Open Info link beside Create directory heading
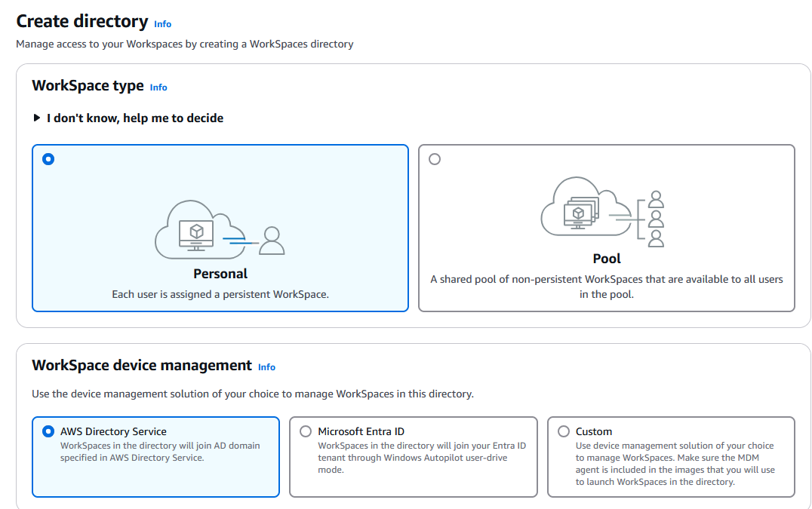 pyautogui.click(x=162, y=23)
